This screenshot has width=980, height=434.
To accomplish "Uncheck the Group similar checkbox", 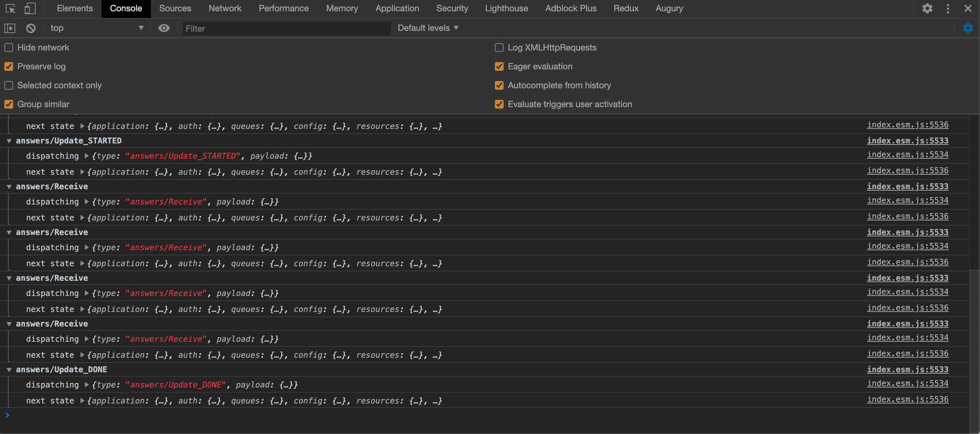I will pyautogui.click(x=9, y=104).
